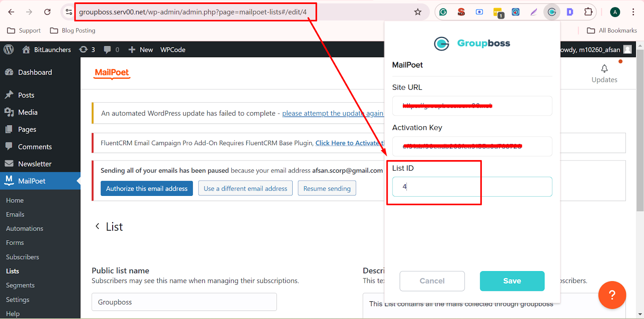Reload the page with refresh icon
644x319 pixels.
pos(47,12)
